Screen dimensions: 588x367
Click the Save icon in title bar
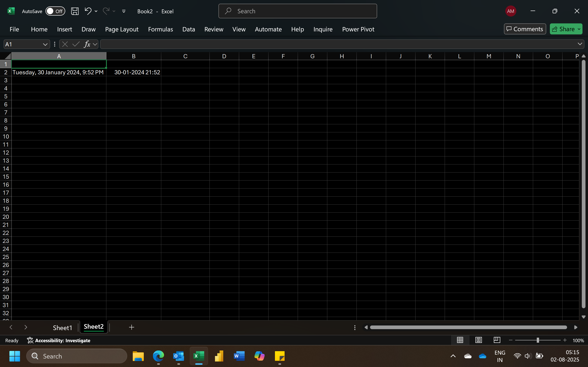click(75, 11)
